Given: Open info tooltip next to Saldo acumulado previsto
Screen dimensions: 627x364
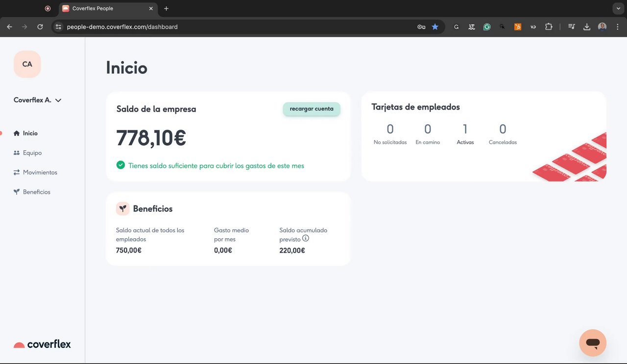Looking at the screenshot, I should [x=306, y=238].
